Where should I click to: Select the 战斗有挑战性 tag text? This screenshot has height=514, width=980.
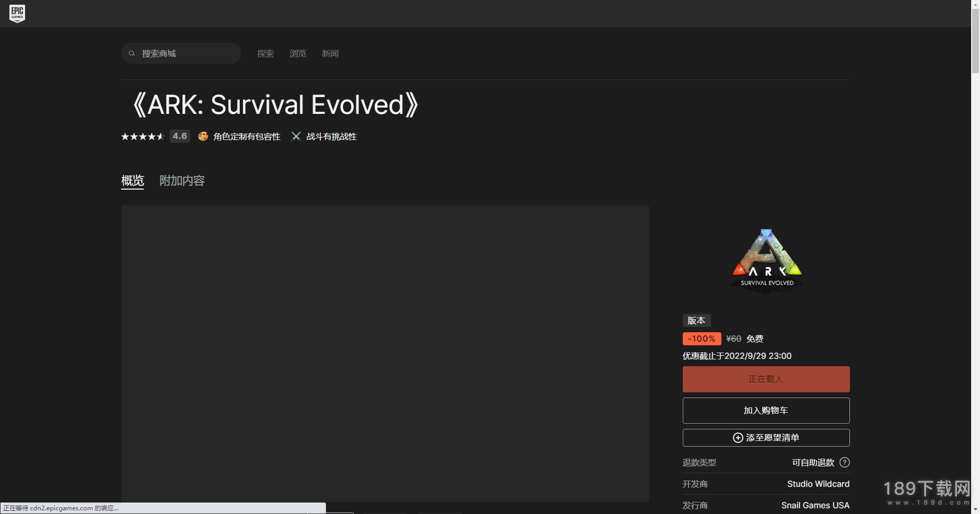pyautogui.click(x=332, y=136)
